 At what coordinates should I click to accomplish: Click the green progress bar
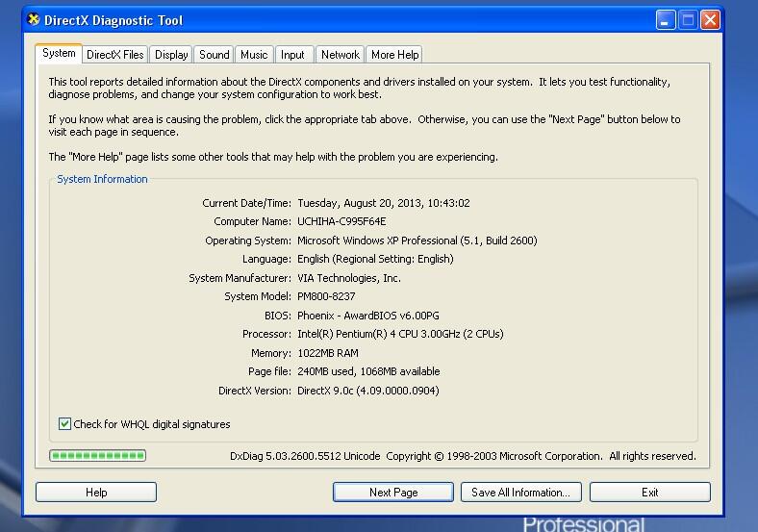pos(98,456)
